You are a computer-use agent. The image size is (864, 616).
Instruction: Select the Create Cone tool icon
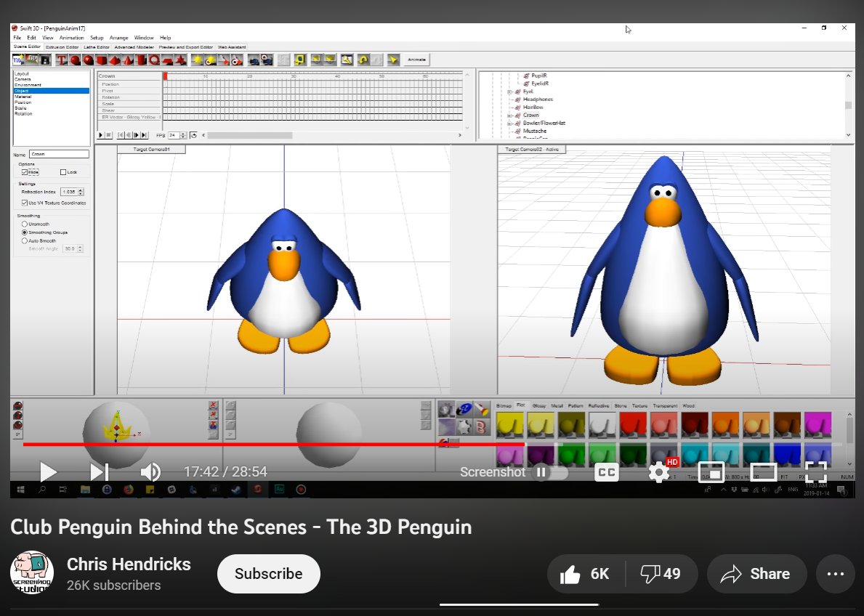coord(128,60)
